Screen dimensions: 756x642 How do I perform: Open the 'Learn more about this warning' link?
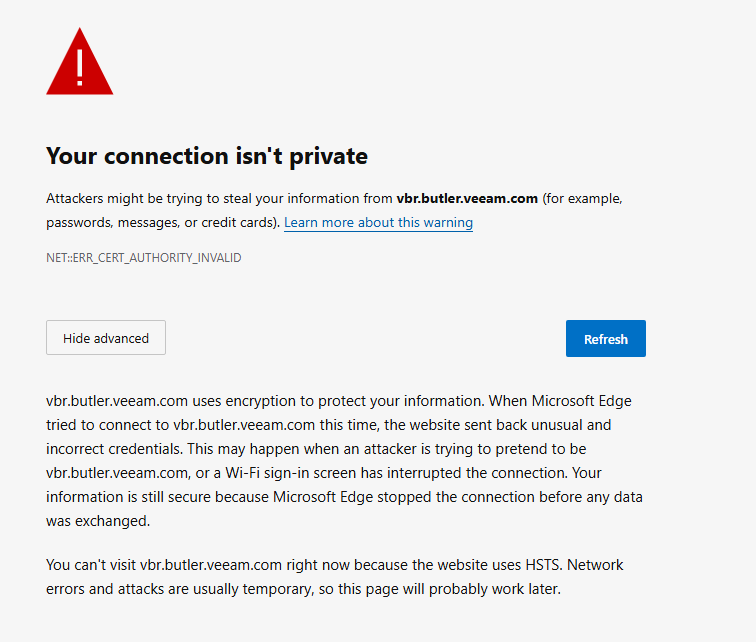(378, 222)
